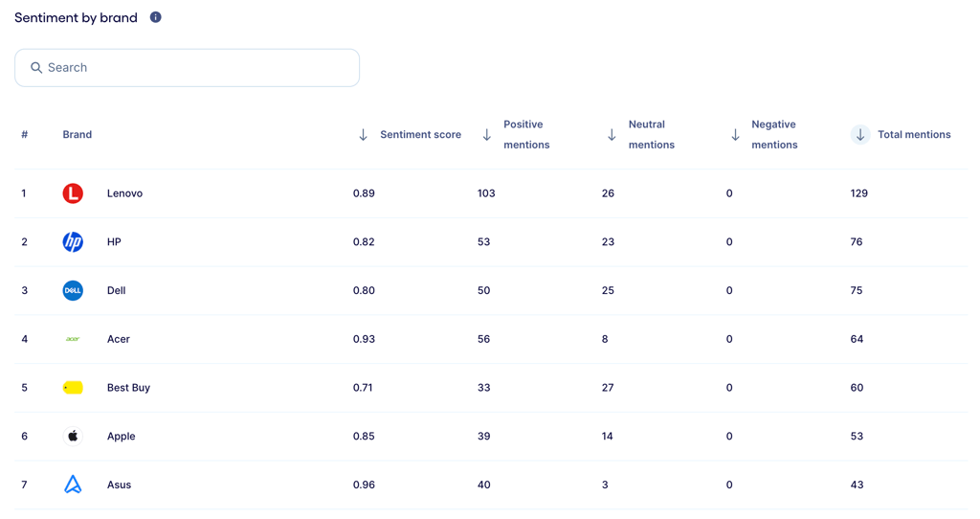Sort by Sentiment score arrow
980x519 pixels.
(363, 134)
